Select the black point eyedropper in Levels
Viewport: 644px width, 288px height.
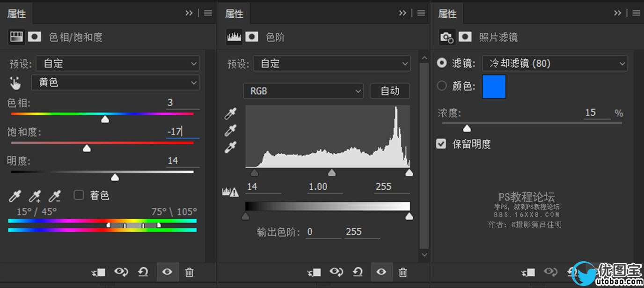230,114
